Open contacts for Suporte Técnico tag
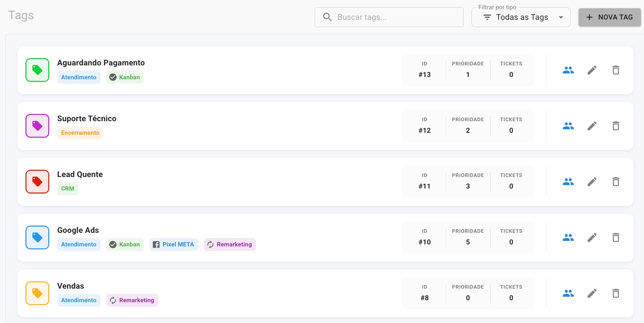 568,126
